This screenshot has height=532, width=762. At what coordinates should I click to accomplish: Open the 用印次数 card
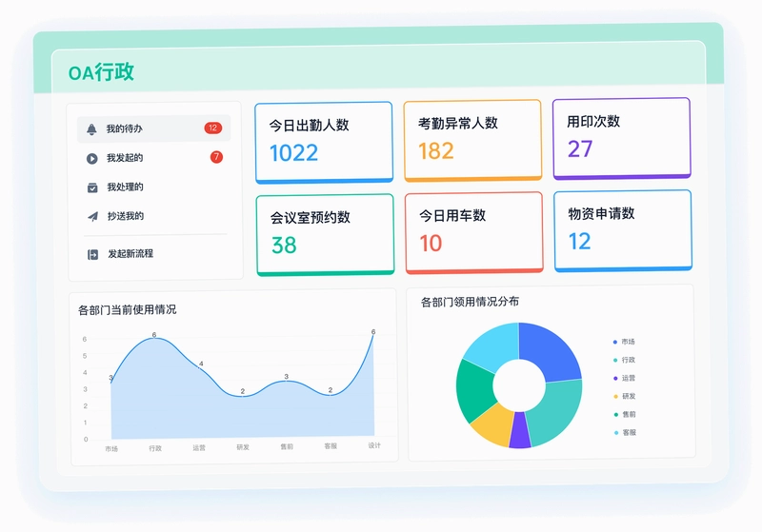(x=622, y=138)
